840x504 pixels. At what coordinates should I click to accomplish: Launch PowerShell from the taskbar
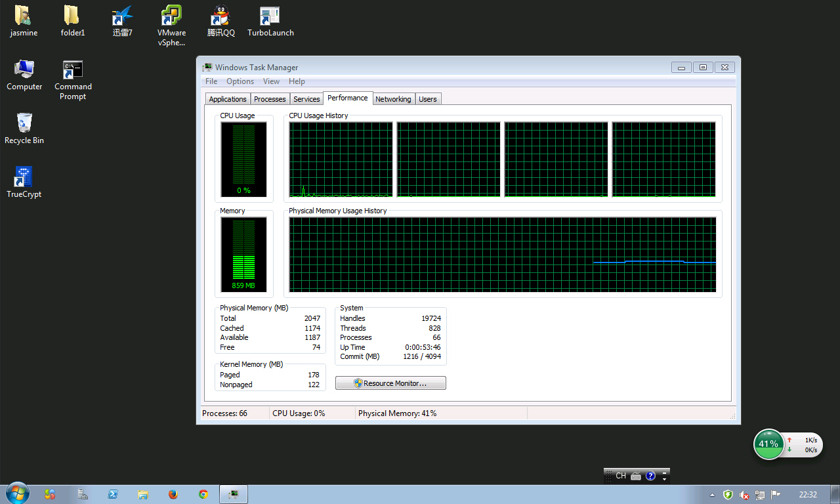coord(113,494)
